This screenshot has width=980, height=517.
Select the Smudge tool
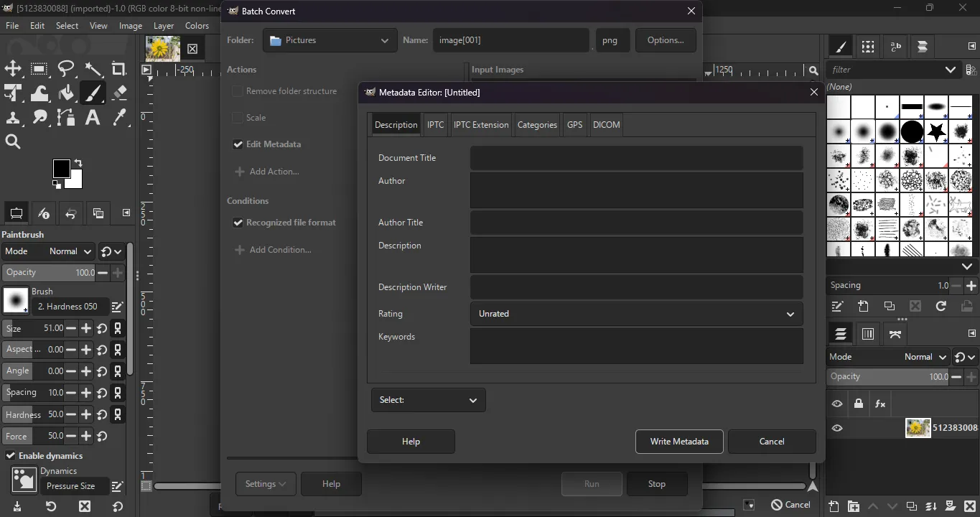tap(39, 117)
